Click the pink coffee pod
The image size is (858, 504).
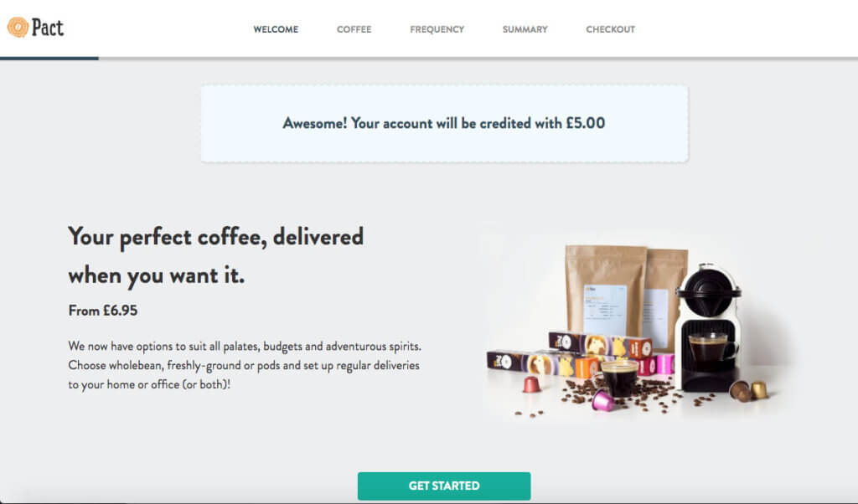(x=603, y=401)
